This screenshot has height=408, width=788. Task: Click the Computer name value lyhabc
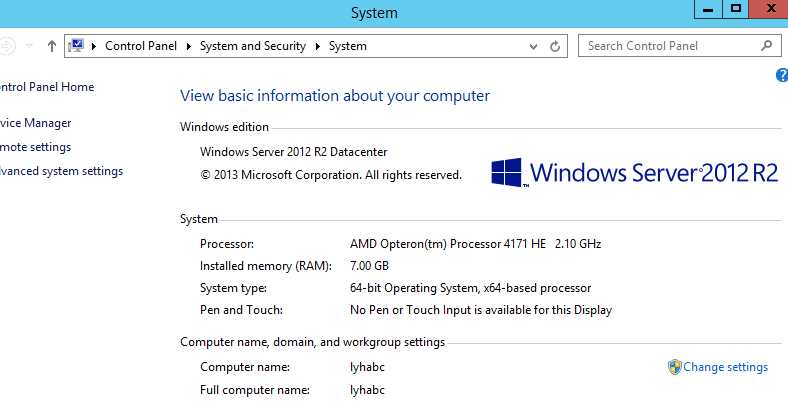coord(367,367)
